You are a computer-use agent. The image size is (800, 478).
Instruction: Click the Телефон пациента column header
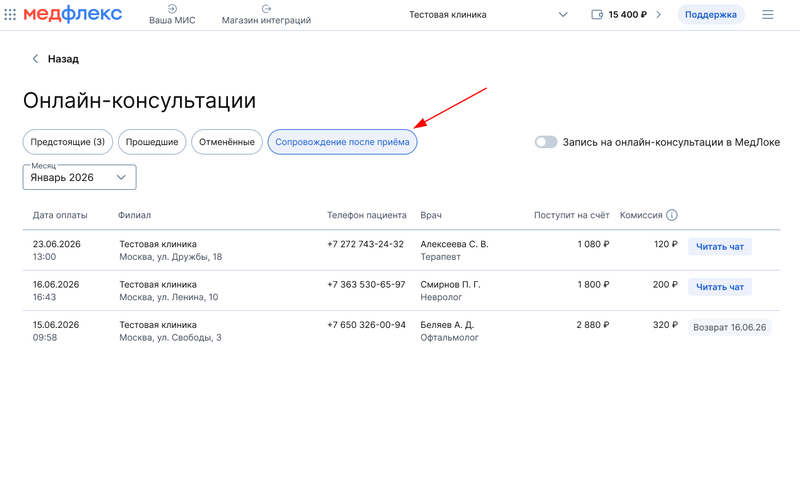(367, 215)
